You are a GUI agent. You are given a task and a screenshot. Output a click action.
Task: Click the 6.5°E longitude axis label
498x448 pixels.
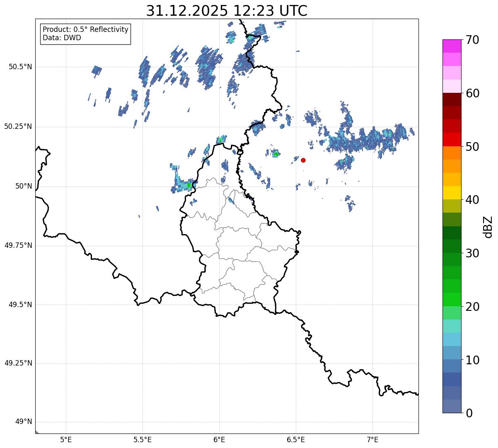click(x=296, y=439)
